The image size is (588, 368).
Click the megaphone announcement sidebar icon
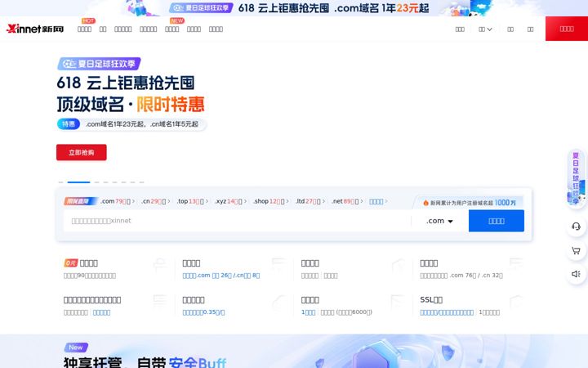pyautogui.click(x=576, y=274)
